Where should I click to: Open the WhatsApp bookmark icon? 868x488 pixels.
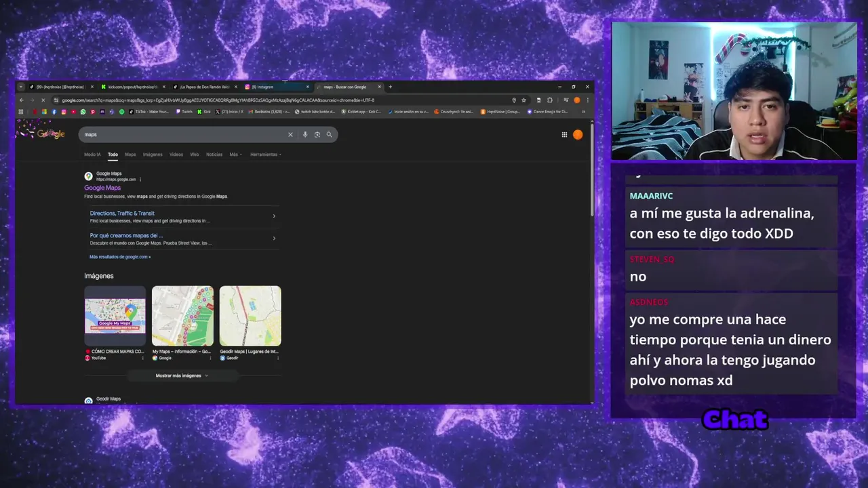(83, 112)
